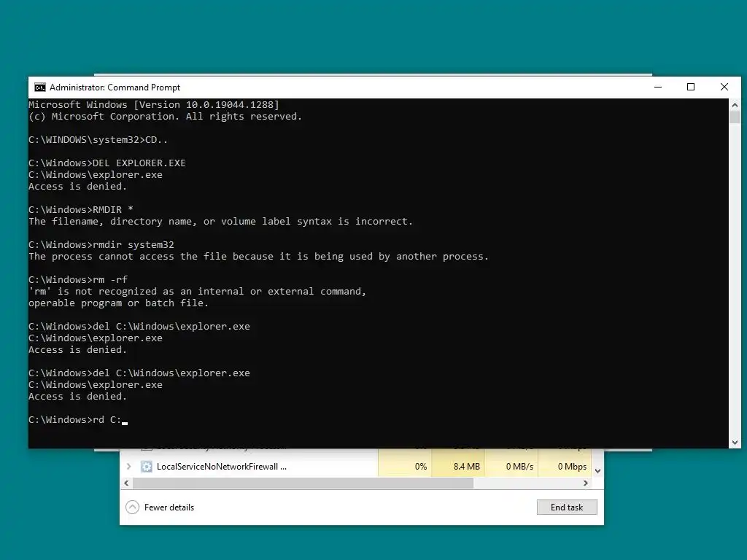Click the 'operable program or batch file' line
747x560 pixels.
(x=119, y=303)
